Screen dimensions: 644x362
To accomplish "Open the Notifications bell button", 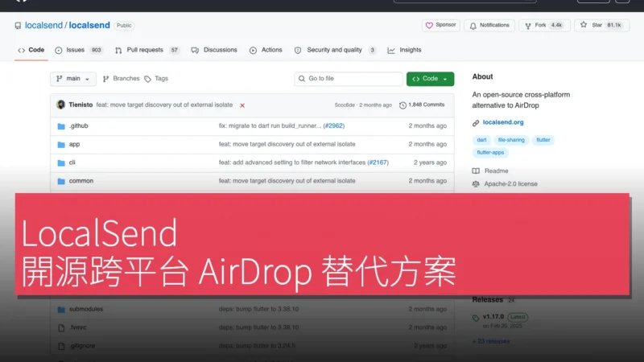I will click(x=489, y=25).
